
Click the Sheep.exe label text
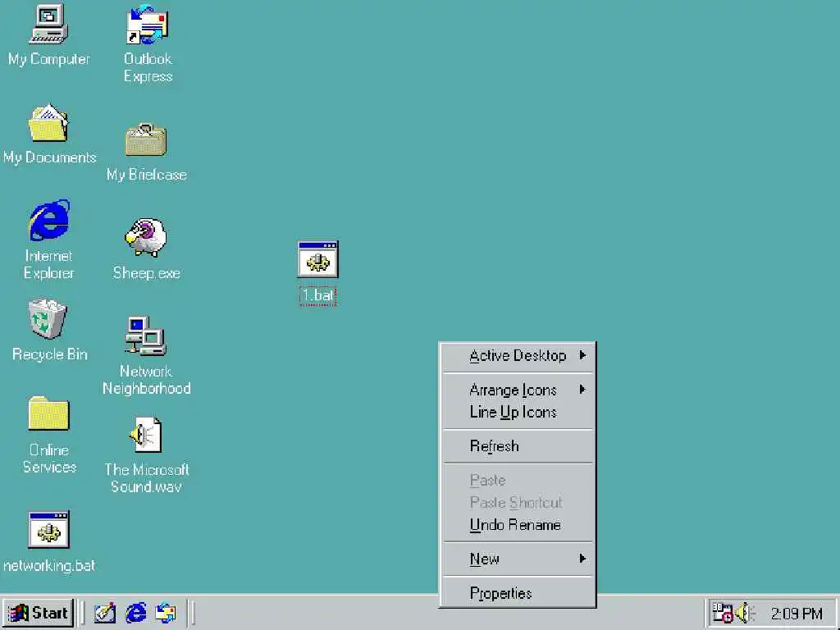click(146, 273)
